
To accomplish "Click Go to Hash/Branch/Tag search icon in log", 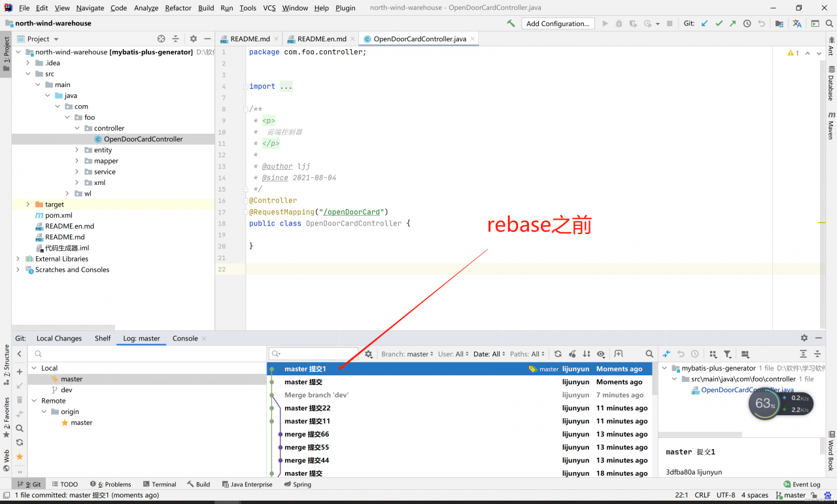I will pos(649,354).
